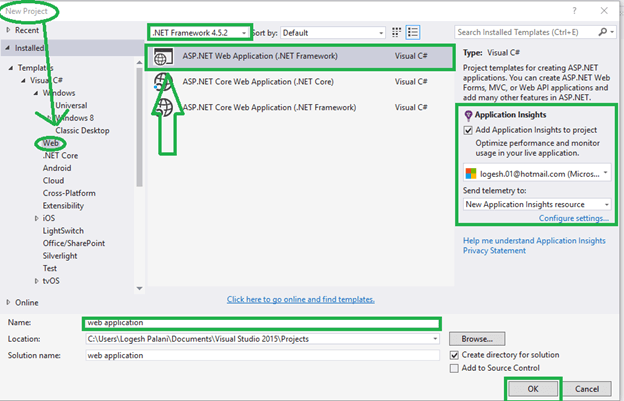
Task: Open the Sort by Default dropdown
Action: (x=333, y=33)
